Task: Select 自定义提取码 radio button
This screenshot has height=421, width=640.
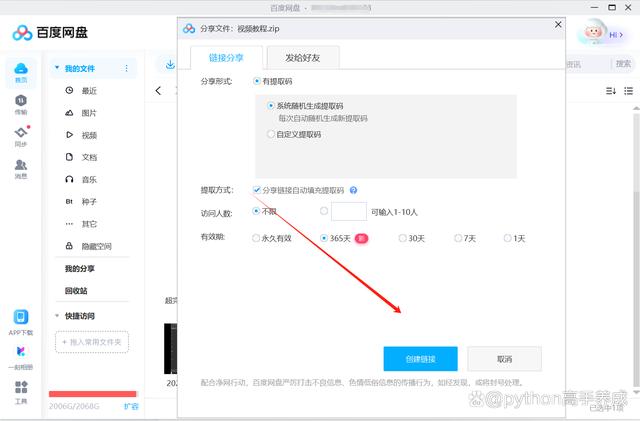Action: point(270,134)
